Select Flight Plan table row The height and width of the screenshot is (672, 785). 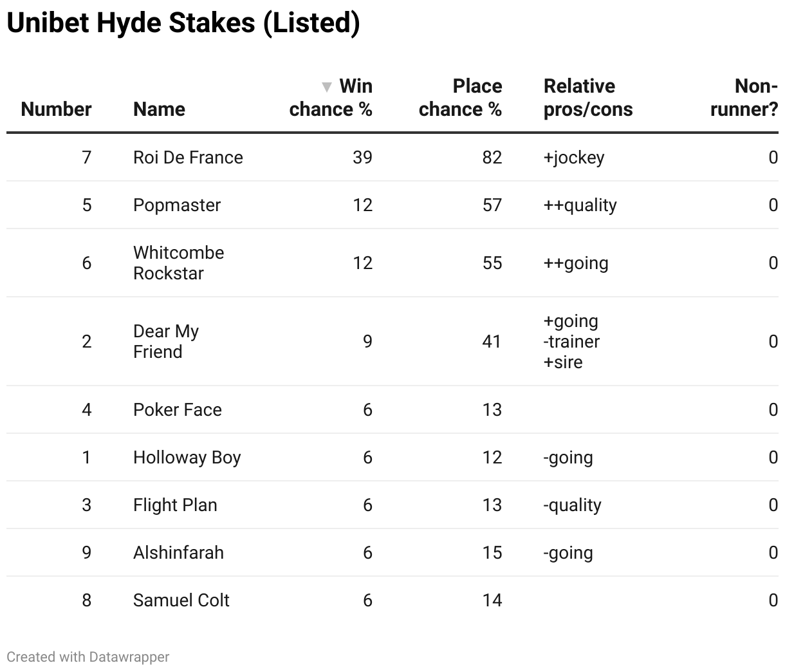point(175,505)
